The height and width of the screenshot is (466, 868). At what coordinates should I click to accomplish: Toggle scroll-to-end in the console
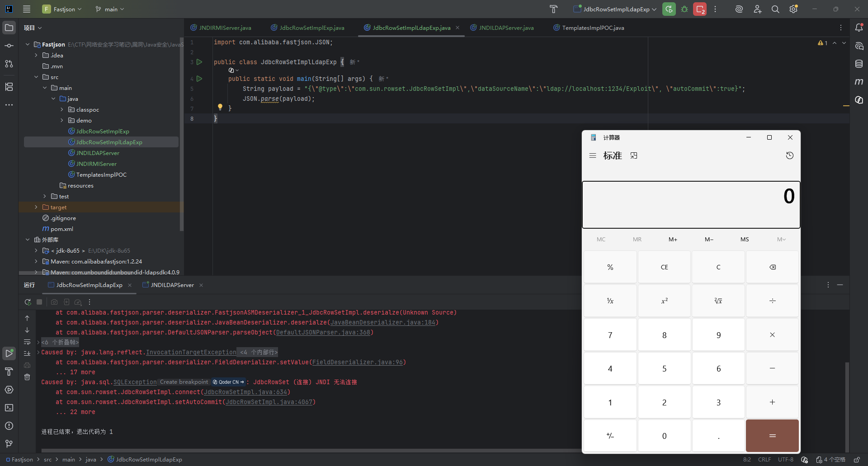27,353
